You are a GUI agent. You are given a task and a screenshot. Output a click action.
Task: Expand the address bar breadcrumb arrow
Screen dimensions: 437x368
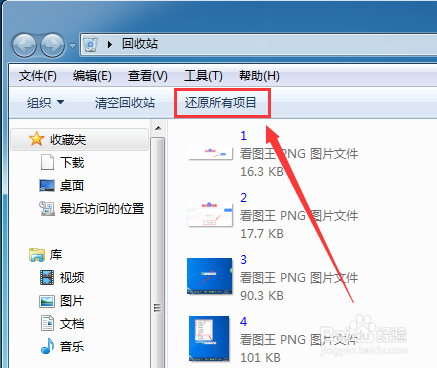(x=110, y=44)
